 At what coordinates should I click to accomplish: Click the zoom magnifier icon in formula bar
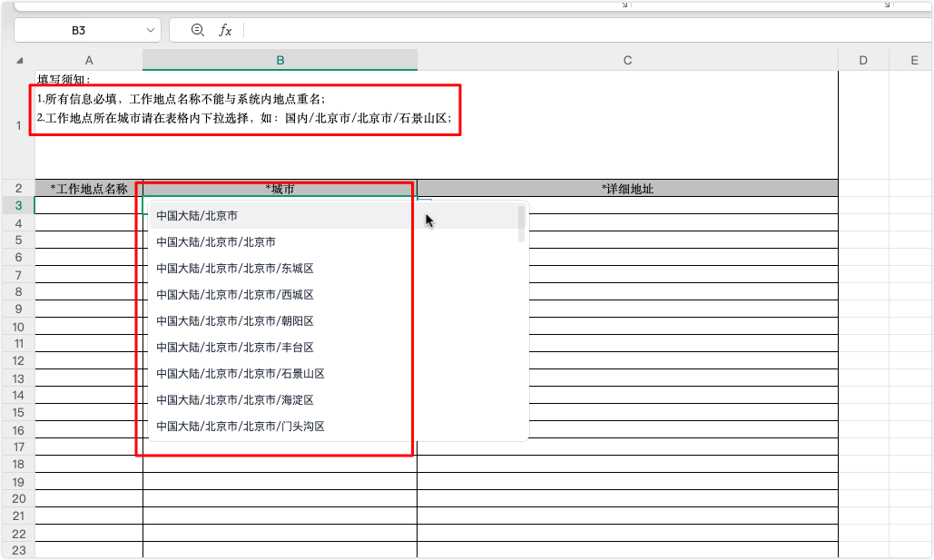(198, 30)
